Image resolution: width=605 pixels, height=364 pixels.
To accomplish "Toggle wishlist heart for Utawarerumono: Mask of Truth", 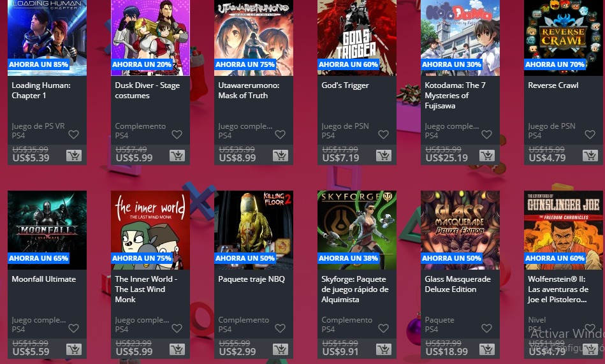I will point(280,135).
